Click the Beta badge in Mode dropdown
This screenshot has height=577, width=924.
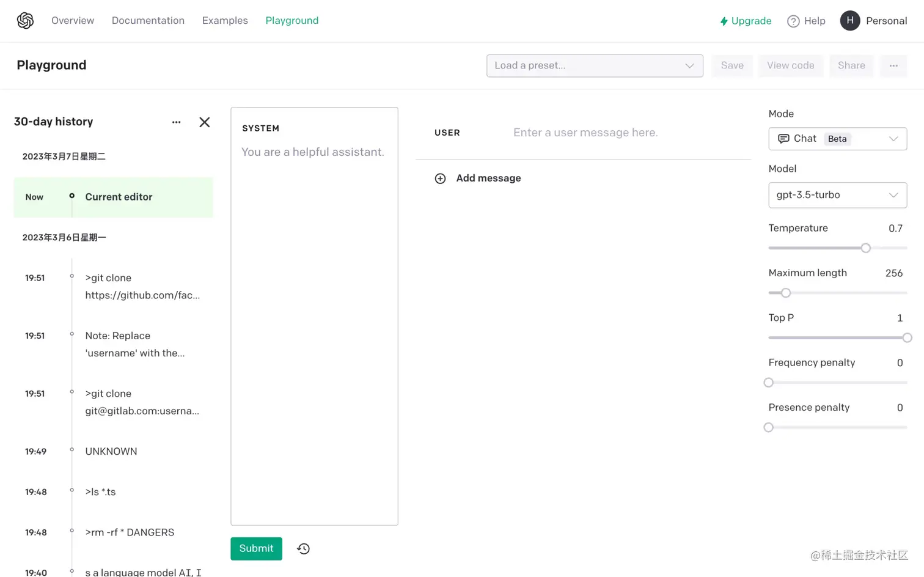tap(837, 139)
